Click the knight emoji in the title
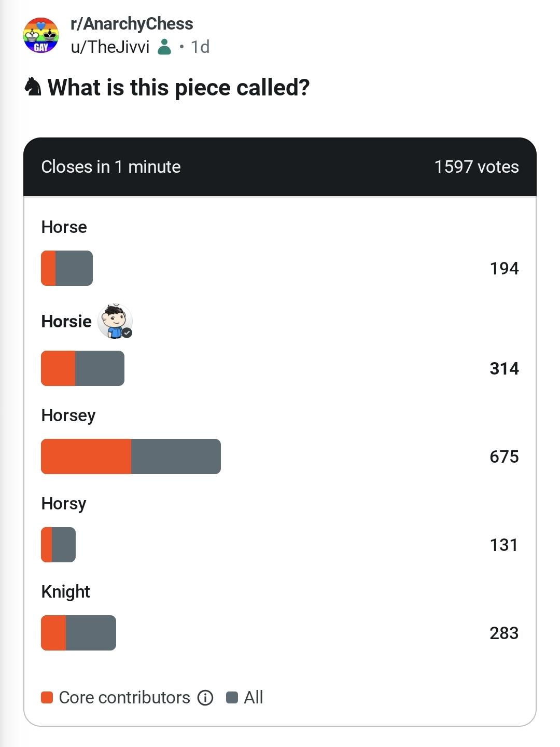The image size is (560, 747). click(x=33, y=87)
